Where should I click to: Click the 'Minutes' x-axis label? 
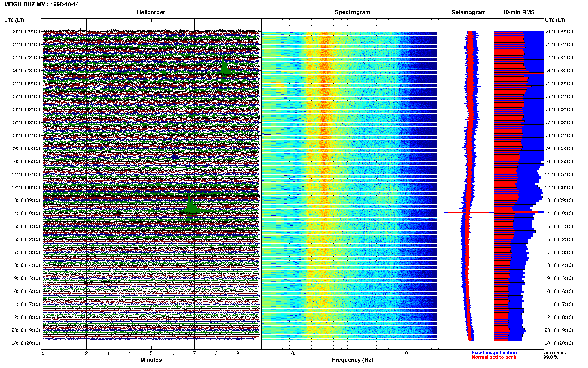151,360
